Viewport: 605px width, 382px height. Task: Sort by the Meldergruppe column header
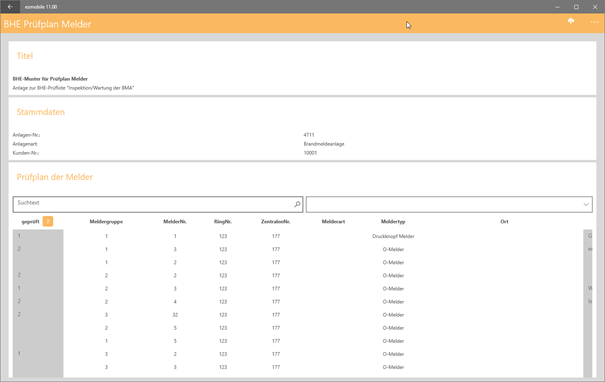click(x=106, y=221)
